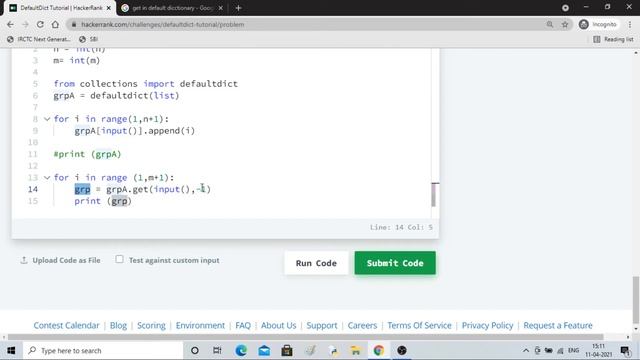
Task: Enable Test against custom input checkbox
Action: 119,259
